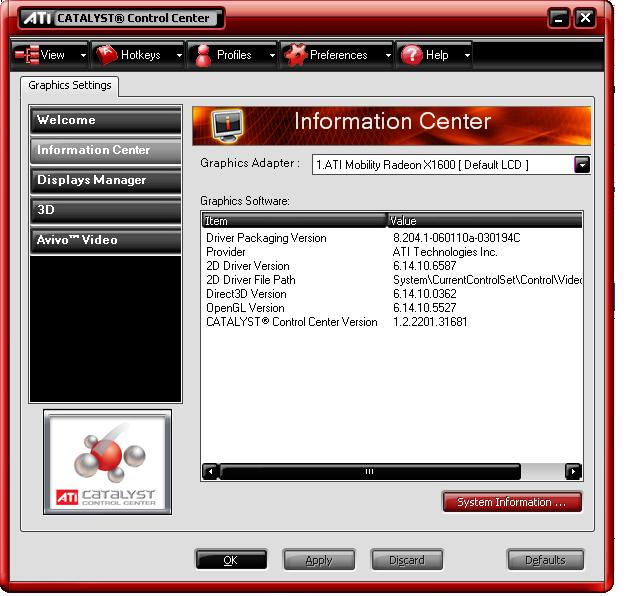Click the Information Center monitor icon
This screenshot has width=640, height=596.
coord(227,125)
